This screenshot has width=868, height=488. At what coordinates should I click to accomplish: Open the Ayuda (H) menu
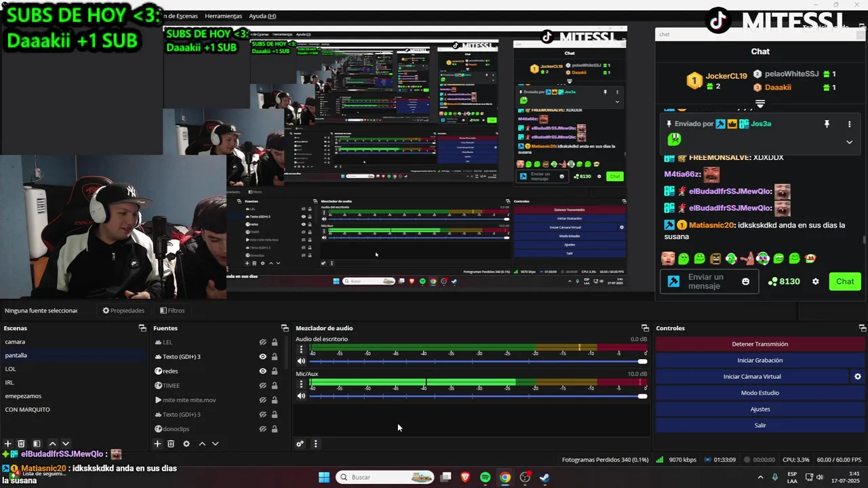(262, 16)
